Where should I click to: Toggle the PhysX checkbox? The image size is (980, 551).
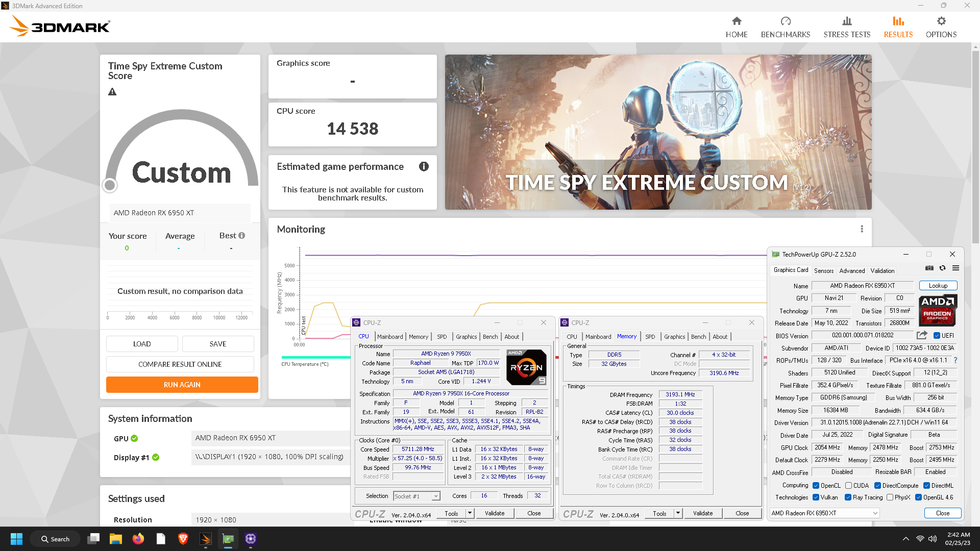pyautogui.click(x=890, y=497)
